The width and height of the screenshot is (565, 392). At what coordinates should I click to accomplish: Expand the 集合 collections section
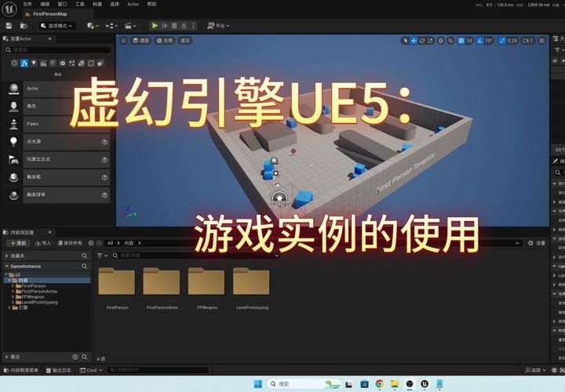pyautogui.click(x=6, y=357)
